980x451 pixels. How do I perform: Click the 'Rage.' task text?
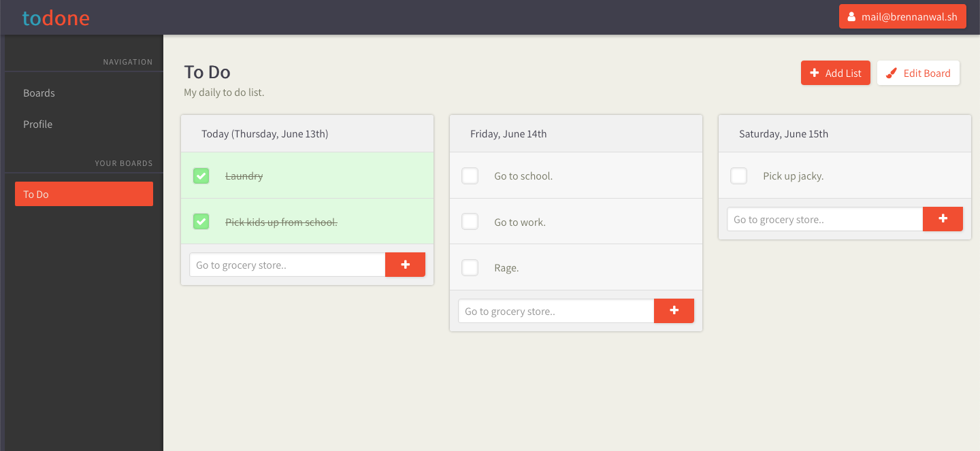(506, 267)
